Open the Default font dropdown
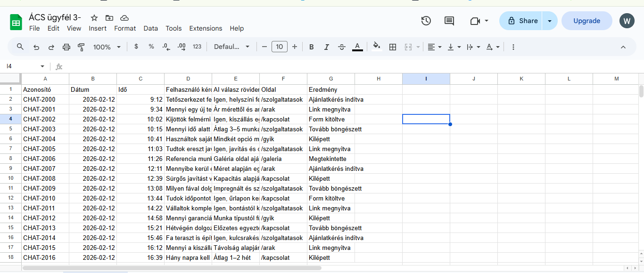 point(232,47)
